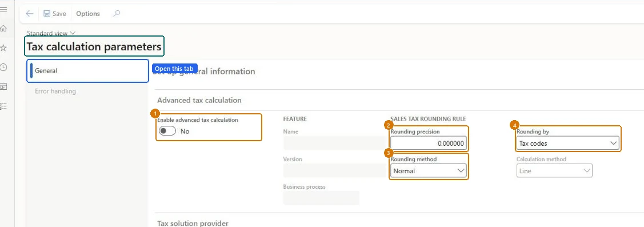
Task: Go to Home via sidebar icon
Action: tap(3, 29)
